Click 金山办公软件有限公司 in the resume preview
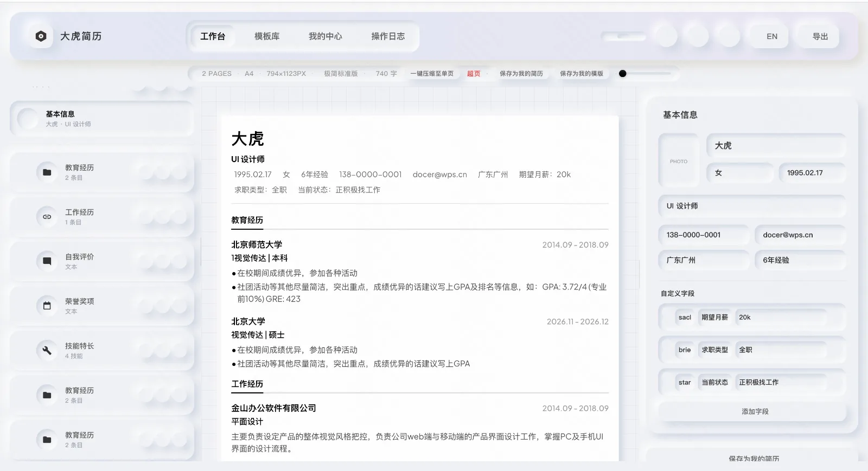This screenshot has width=868, height=471. pos(273,409)
